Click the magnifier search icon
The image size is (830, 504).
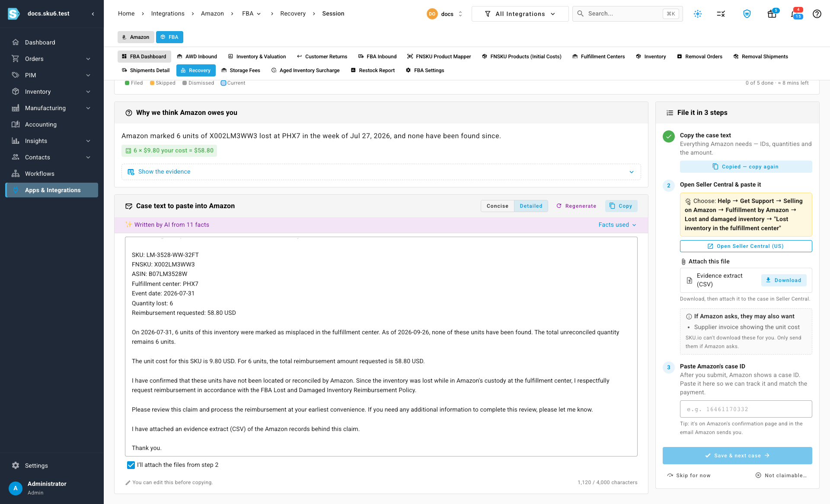point(581,14)
